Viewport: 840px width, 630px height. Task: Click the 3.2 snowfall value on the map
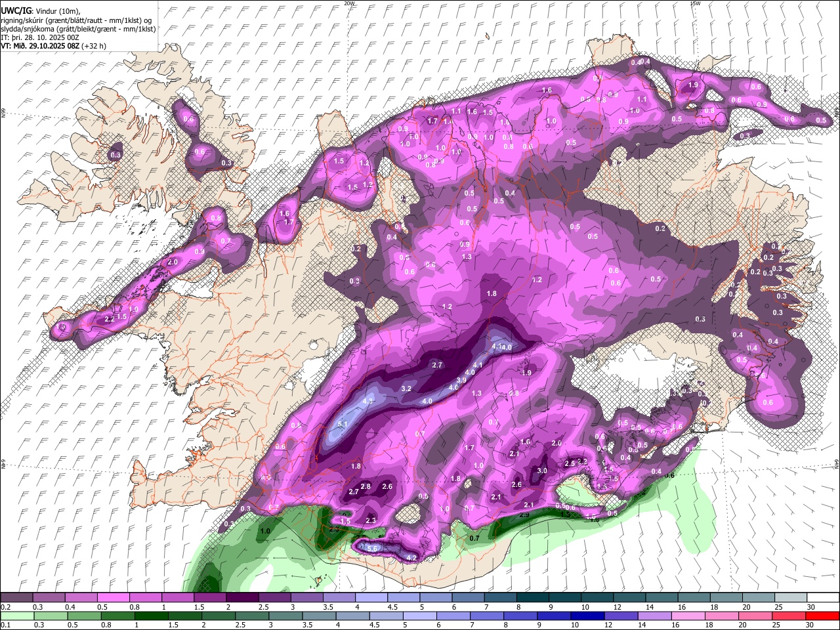[x=406, y=388]
